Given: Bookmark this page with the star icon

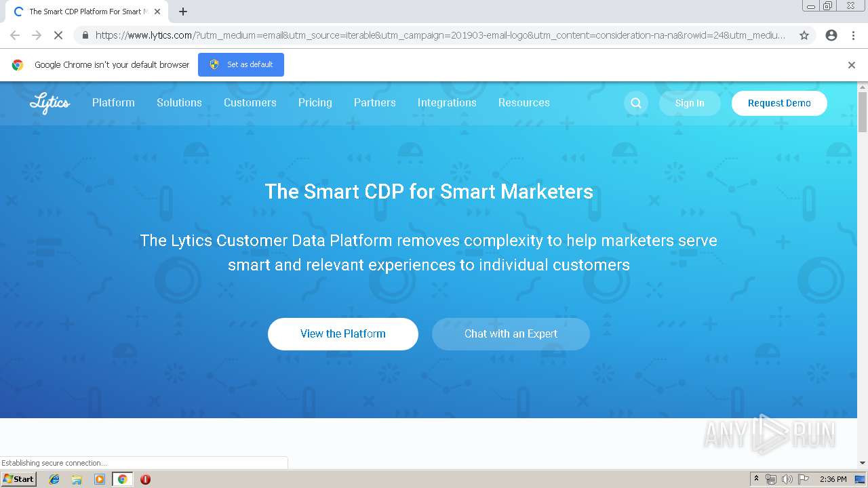Looking at the screenshot, I should [804, 35].
